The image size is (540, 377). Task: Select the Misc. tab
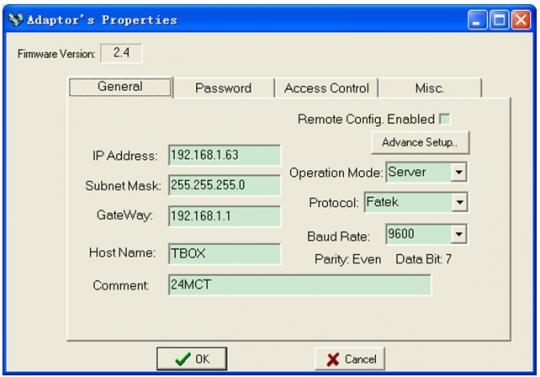pos(429,88)
